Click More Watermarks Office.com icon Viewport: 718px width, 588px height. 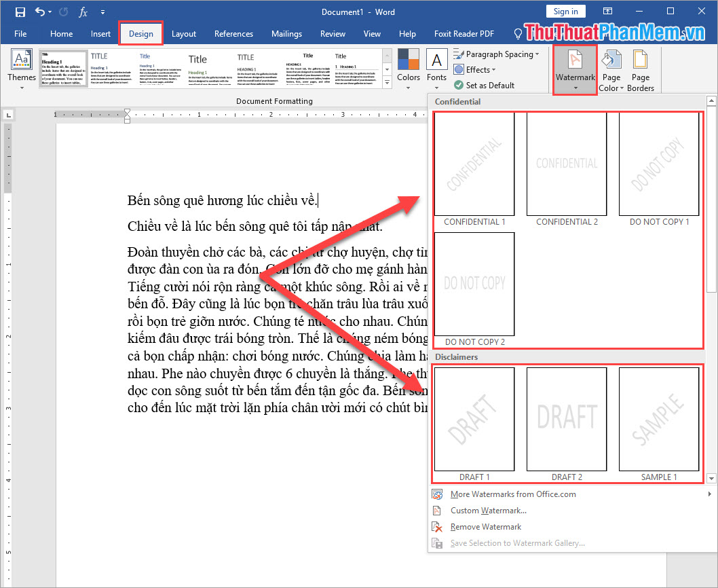tap(437, 494)
